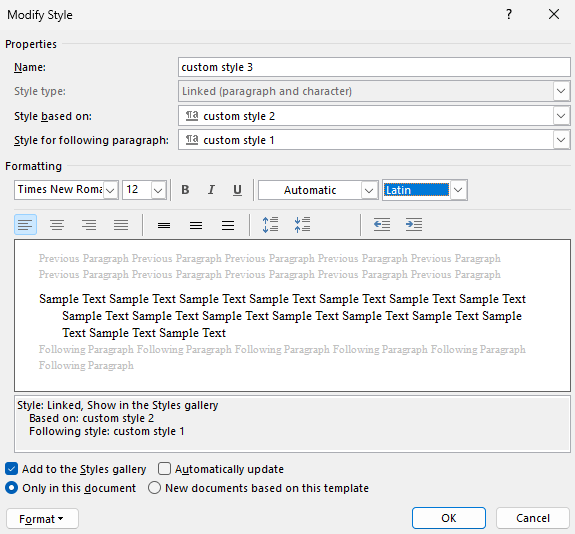
Task: Expand the font name dropdown arrow
Action: click(x=110, y=190)
